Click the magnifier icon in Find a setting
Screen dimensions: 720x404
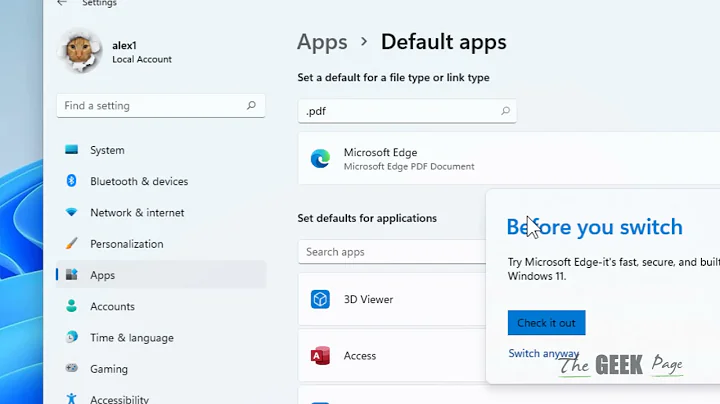click(x=251, y=106)
